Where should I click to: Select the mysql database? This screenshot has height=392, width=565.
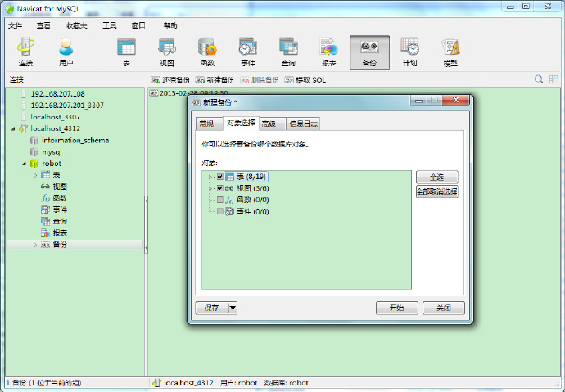[52, 152]
